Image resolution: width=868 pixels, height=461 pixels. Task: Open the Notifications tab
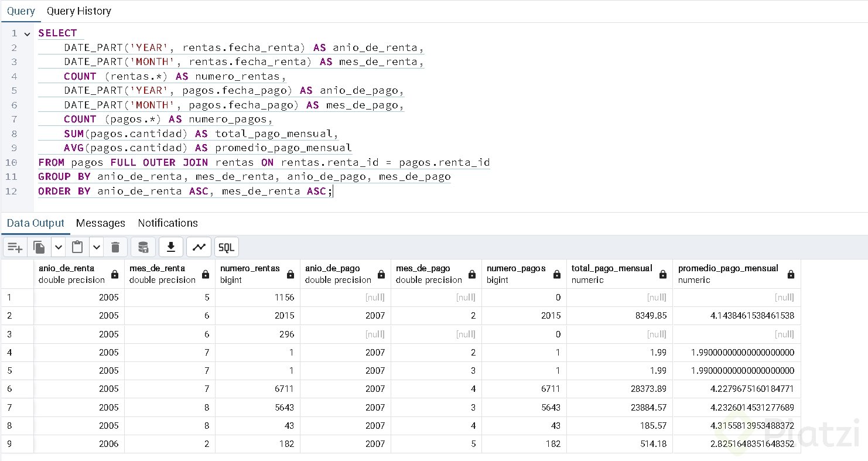[x=168, y=223]
